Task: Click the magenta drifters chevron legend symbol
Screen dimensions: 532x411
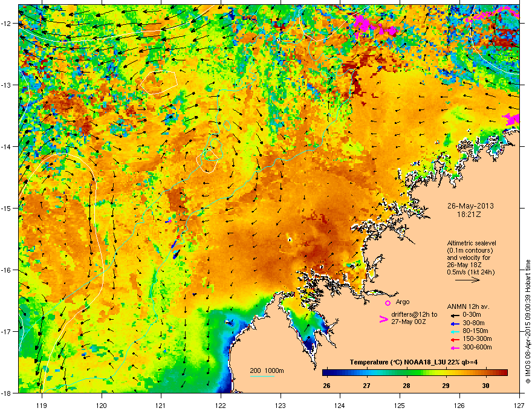Action: 383,319
